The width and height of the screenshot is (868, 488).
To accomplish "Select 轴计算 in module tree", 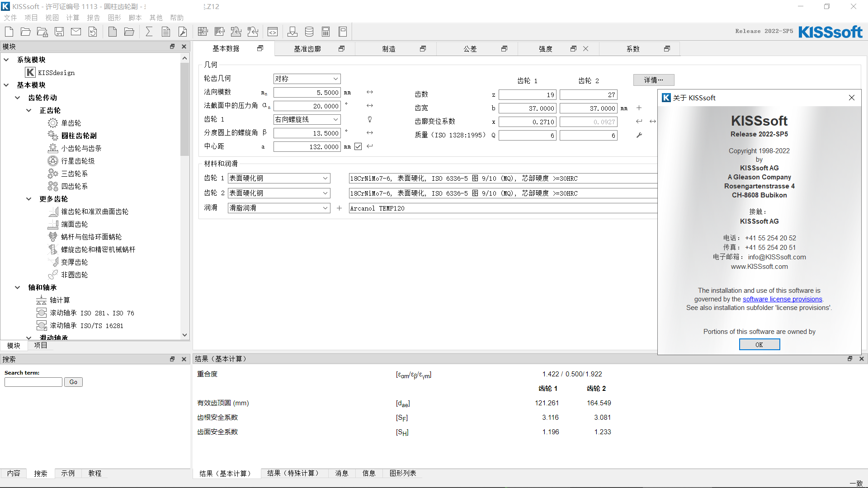I will coord(60,300).
